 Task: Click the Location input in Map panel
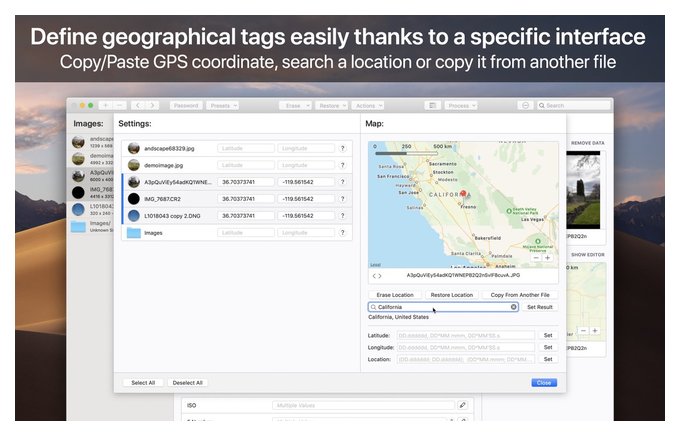(x=466, y=359)
